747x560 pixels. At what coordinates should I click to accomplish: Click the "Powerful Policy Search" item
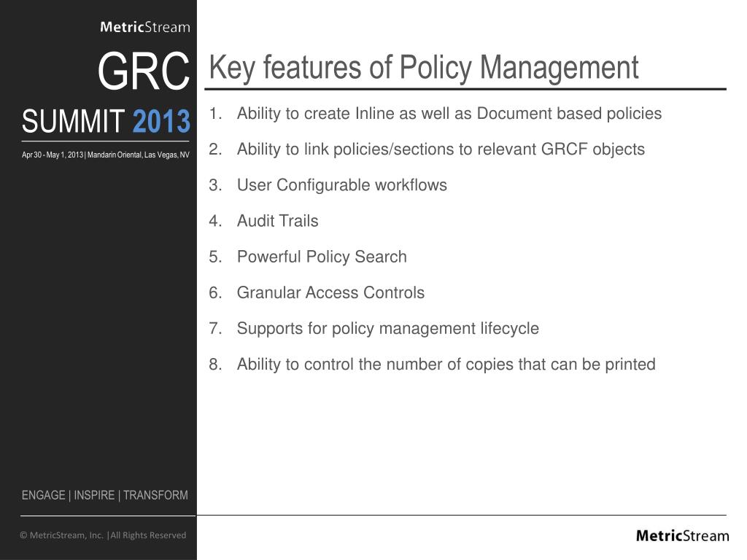322,257
